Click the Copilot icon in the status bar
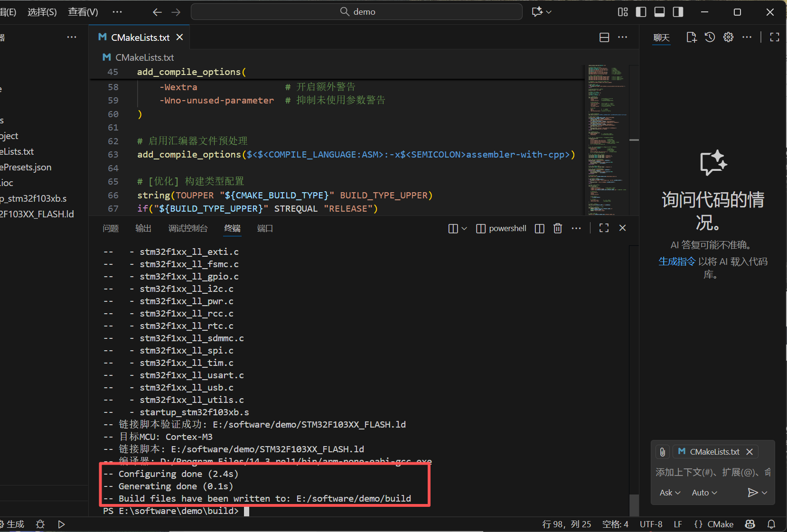Viewport: 787px width, 532px height. (x=750, y=524)
